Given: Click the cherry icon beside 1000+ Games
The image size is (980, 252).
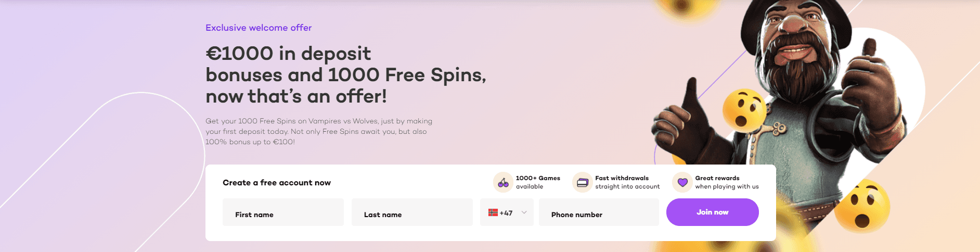Looking at the screenshot, I should pos(503,182).
